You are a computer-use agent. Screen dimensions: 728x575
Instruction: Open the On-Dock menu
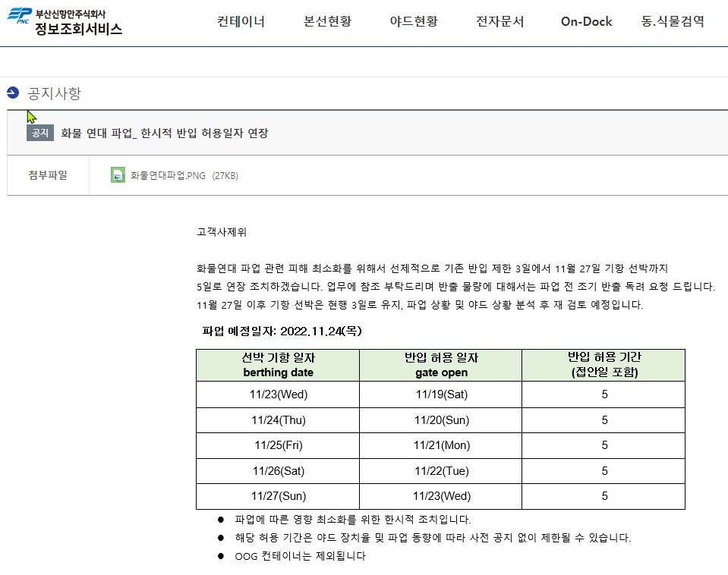tap(586, 21)
